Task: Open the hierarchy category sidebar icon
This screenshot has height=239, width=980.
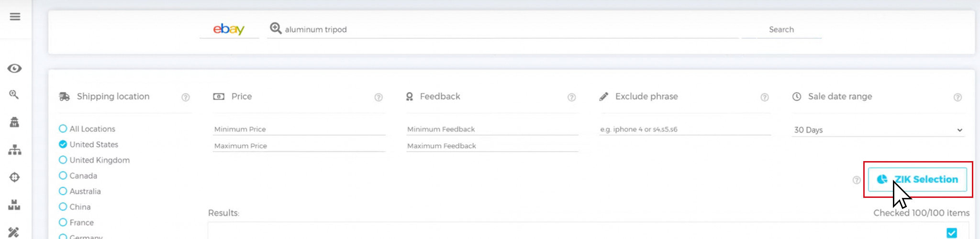Action: [15, 150]
